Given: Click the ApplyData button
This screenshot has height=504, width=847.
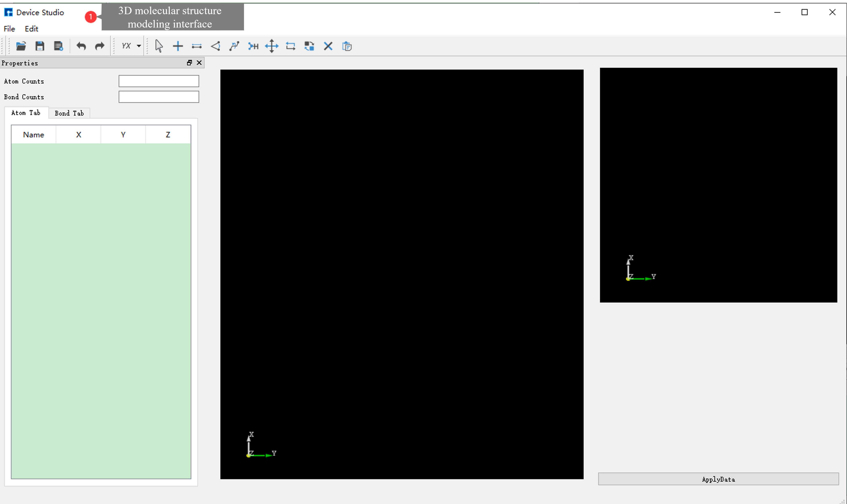Looking at the screenshot, I should click(x=718, y=479).
